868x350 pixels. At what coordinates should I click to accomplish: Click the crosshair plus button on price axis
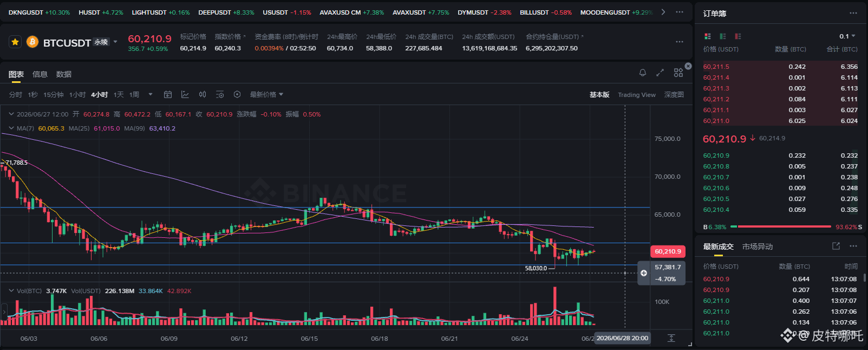click(x=644, y=273)
